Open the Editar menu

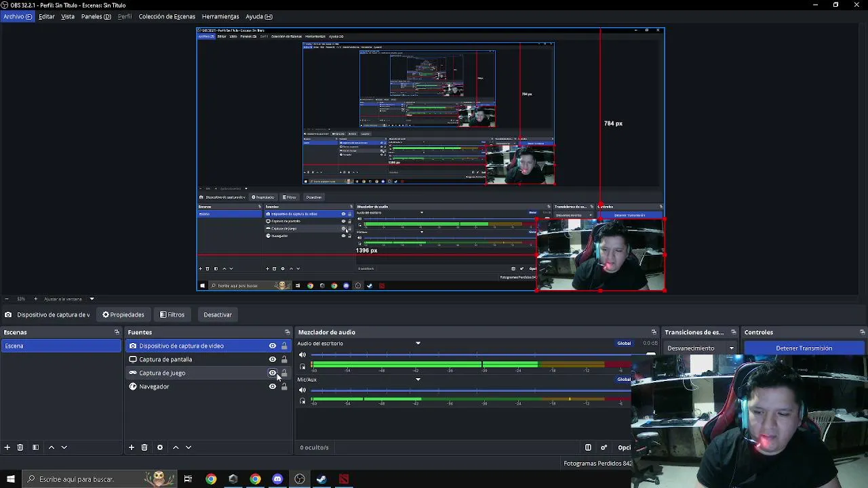[x=47, y=16]
